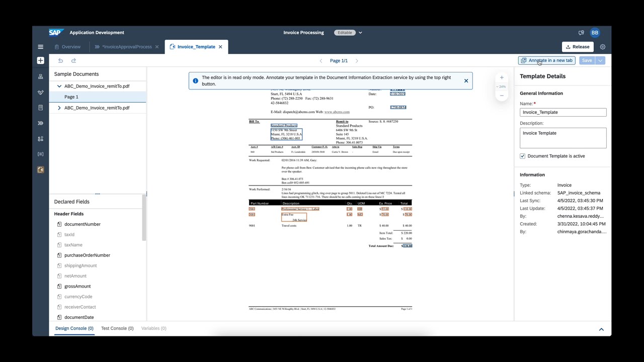Click the Extra Fee annotation box on invoice
The image size is (644, 362).
point(294,217)
